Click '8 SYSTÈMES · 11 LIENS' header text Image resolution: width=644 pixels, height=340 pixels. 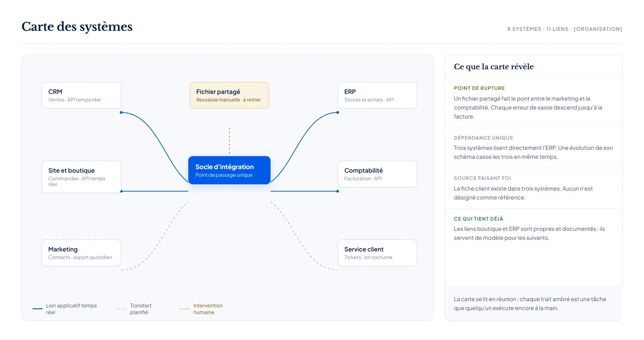coord(538,29)
